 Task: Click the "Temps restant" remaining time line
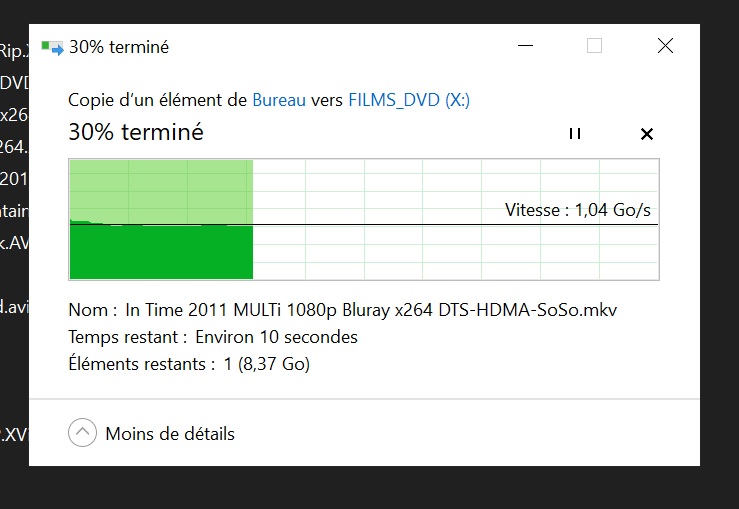pyautogui.click(x=213, y=337)
